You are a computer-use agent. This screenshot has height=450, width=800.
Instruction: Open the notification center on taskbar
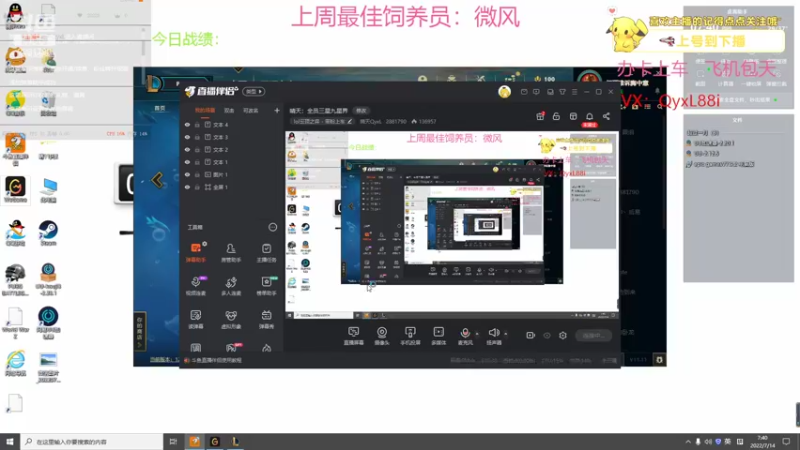click(786, 442)
